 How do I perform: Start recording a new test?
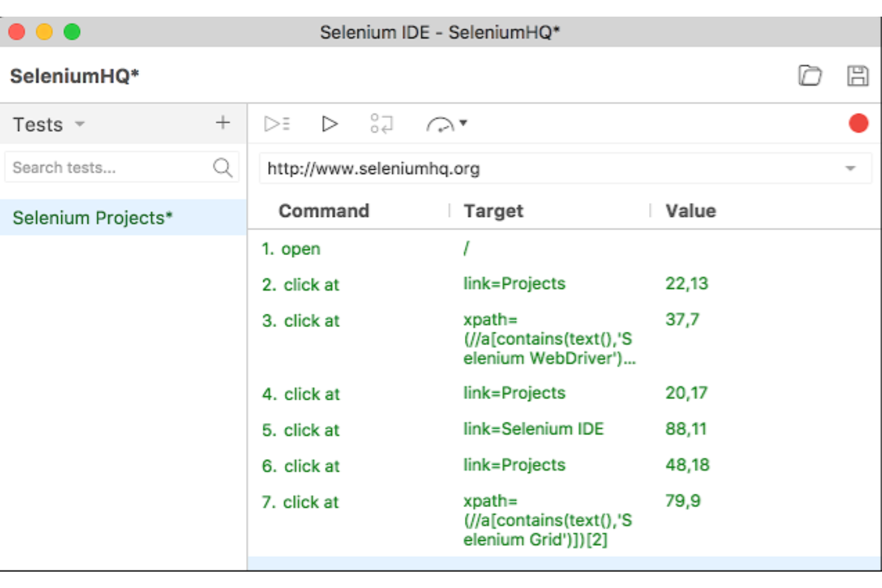tap(858, 124)
